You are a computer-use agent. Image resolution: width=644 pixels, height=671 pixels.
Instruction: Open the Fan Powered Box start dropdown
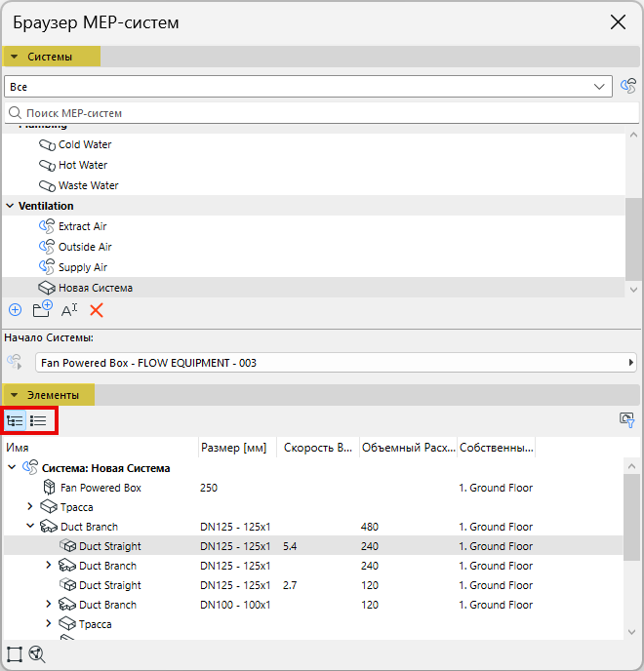click(336, 363)
